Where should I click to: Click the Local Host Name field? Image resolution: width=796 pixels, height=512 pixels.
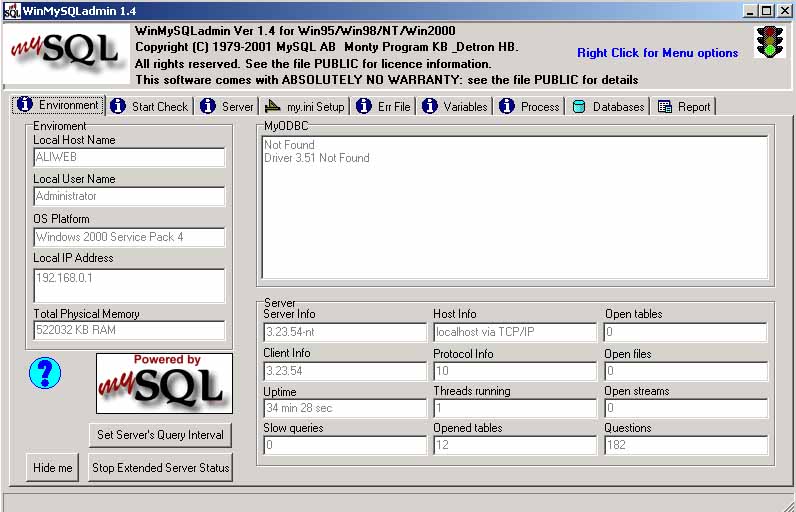click(x=129, y=157)
